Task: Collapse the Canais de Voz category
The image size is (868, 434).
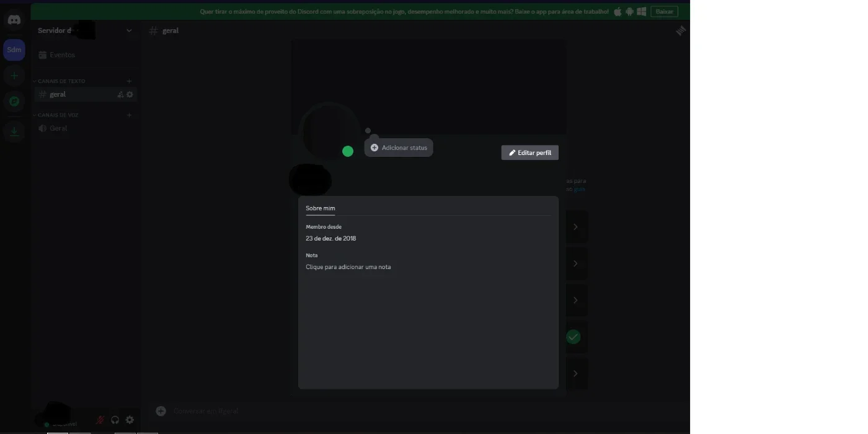Action: [55, 115]
